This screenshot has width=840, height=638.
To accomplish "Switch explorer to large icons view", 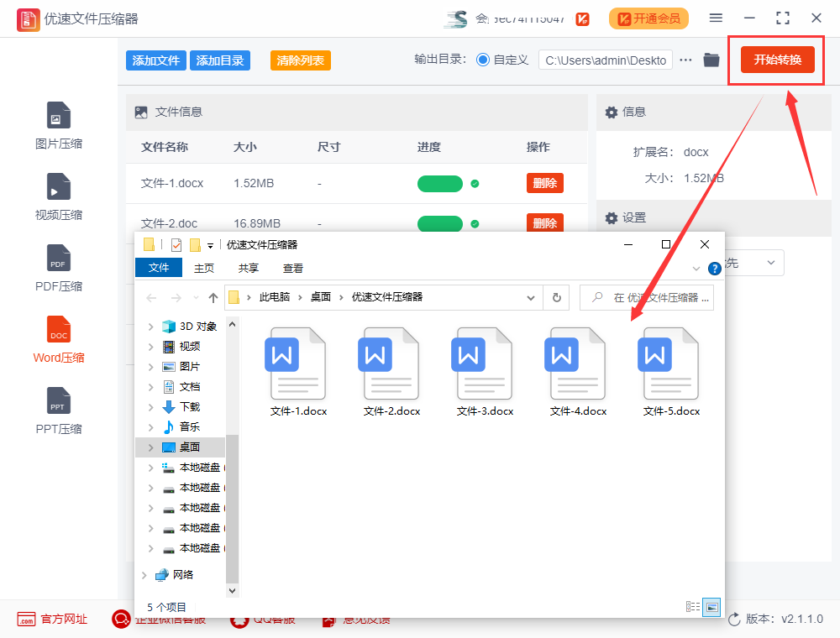I will pos(711,607).
